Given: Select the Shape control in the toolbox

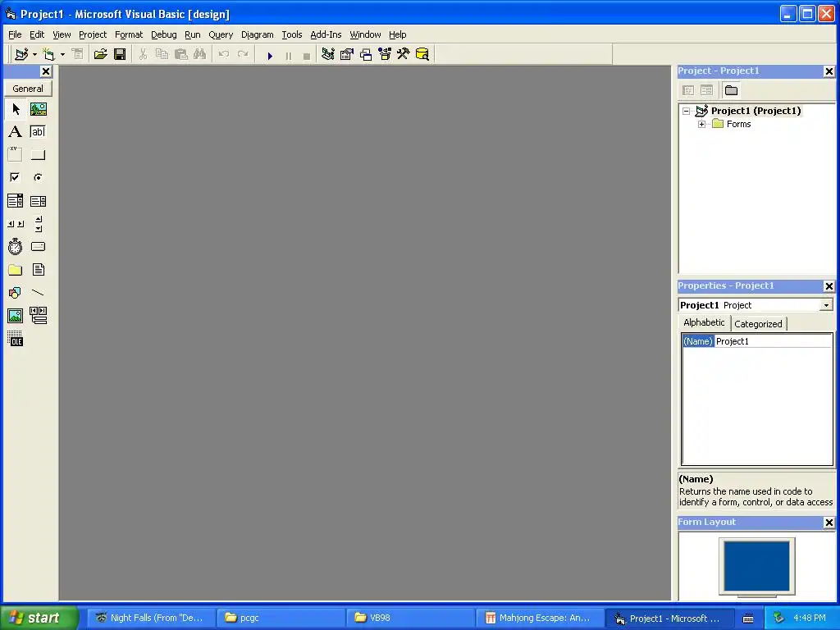Looking at the screenshot, I should pyautogui.click(x=16, y=293).
